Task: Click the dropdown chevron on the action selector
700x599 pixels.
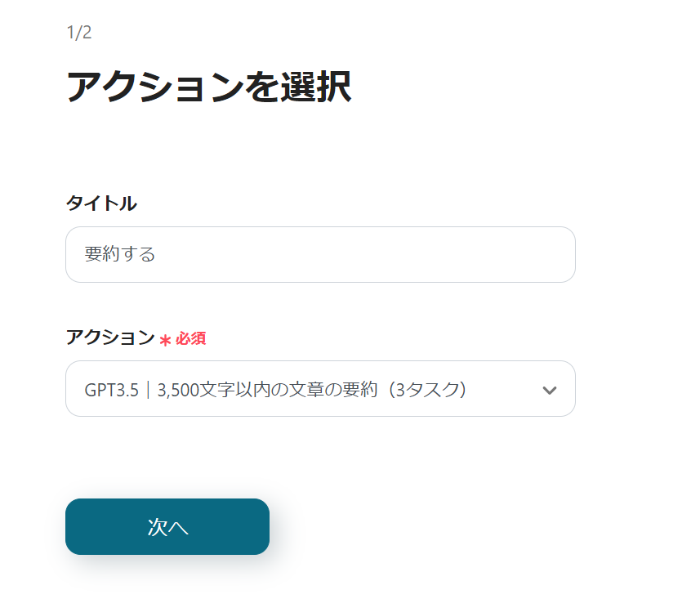Action: point(551,389)
